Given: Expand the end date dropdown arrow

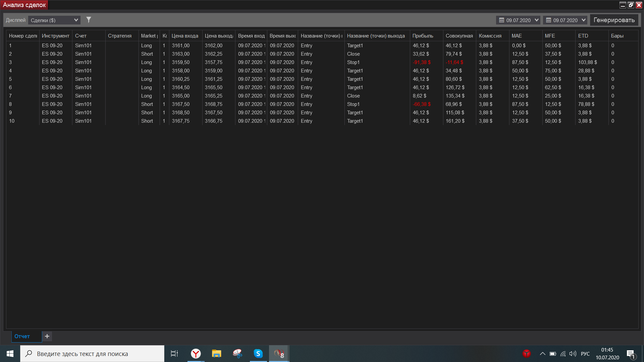Looking at the screenshot, I should coord(583,20).
